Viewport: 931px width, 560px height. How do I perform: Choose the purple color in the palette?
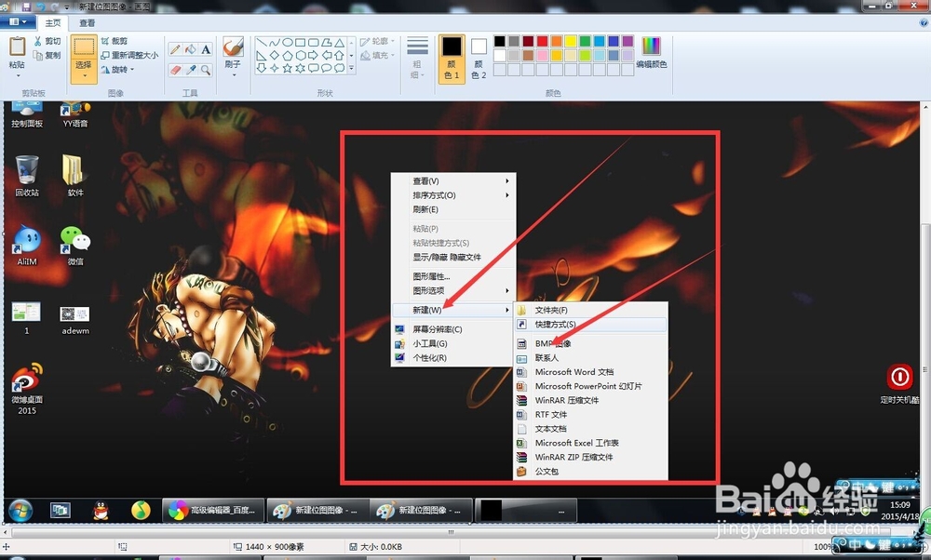point(628,41)
